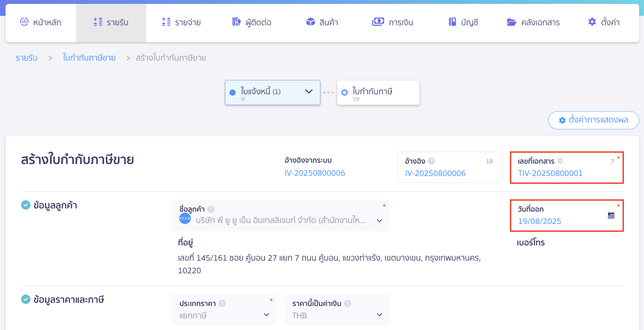
Task: Click the ข้อมูลราคาและภาษี section checkmark
Action: click(x=25, y=300)
